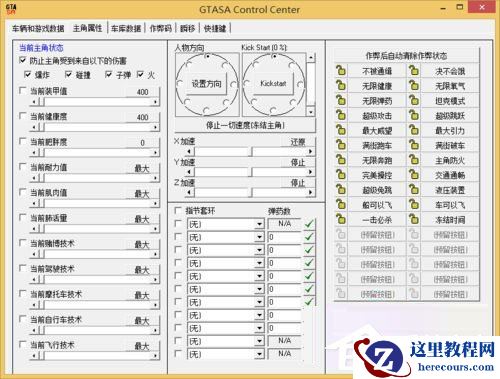The width and height of the screenshot is (500, 379).
Task: Toggle the lock icon next to 交通通畅
Action: pyautogui.click(x=414, y=175)
